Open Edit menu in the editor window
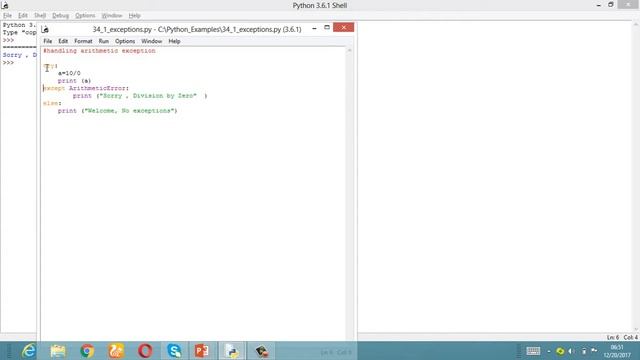Viewport: 640px width, 360px height. click(x=63, y=41)
